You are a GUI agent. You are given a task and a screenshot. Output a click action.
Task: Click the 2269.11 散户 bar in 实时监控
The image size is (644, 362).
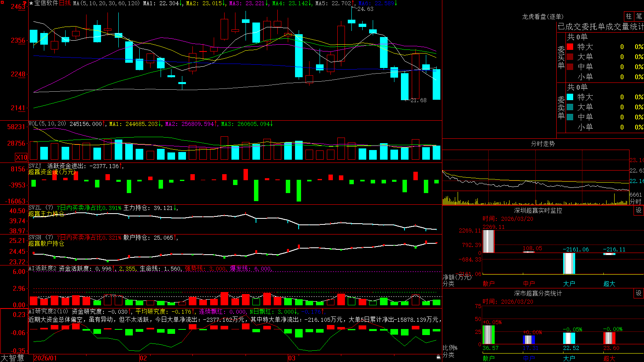(x=489, y=241)
